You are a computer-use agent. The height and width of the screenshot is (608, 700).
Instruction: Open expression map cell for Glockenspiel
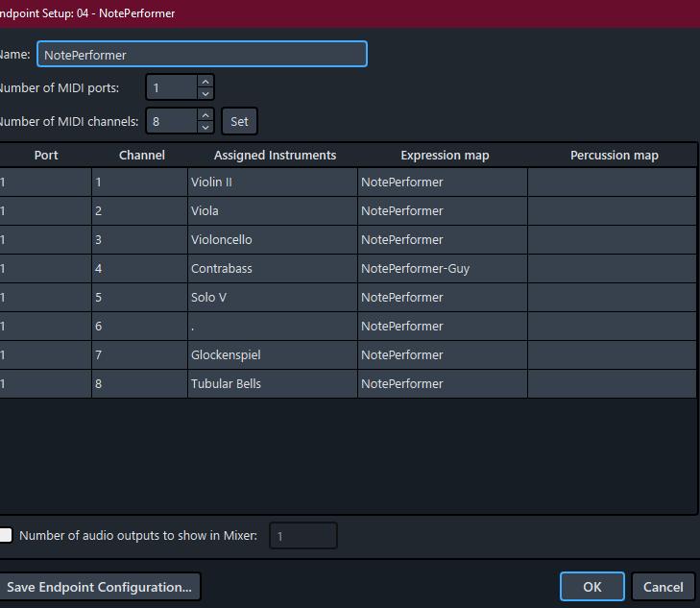(443, 354)
